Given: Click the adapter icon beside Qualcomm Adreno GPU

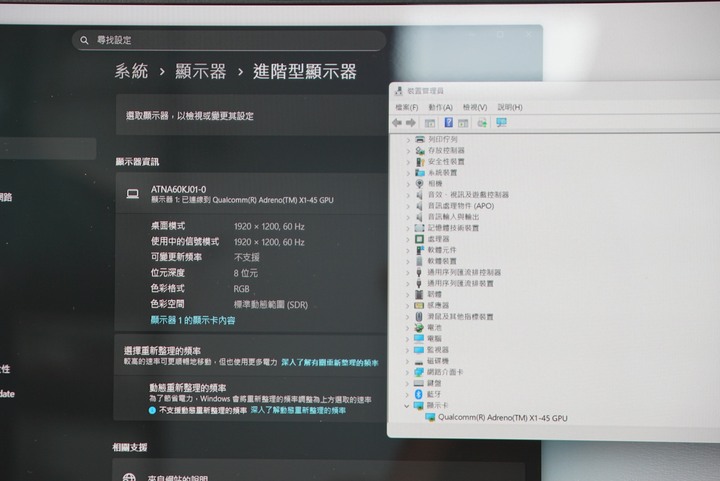Looking at the screenshot, I should 430,417.
